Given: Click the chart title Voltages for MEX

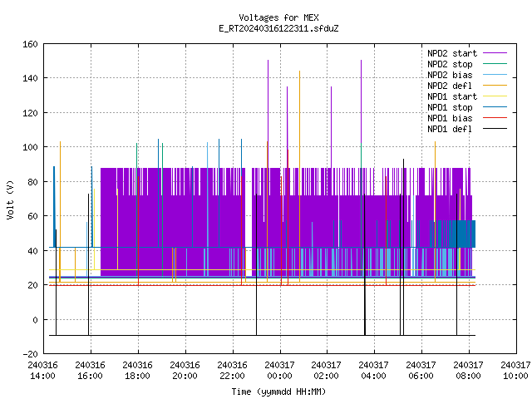Looking at the screenshot, I should [279, 17].
